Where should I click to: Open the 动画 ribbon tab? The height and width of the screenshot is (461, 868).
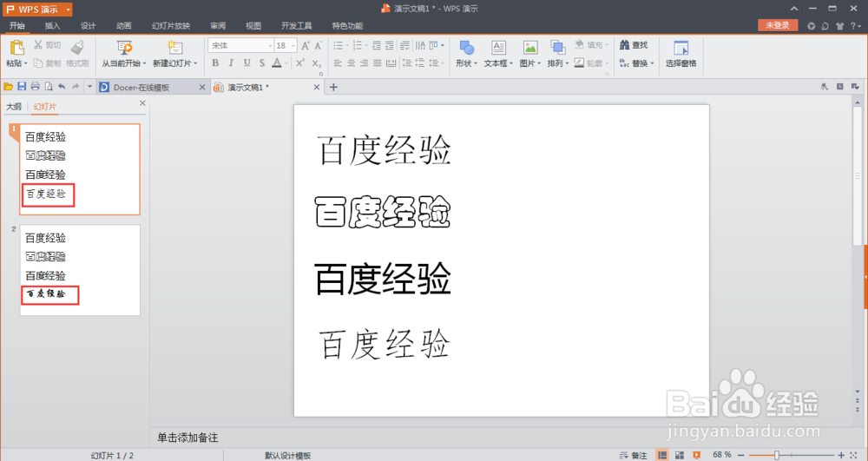(124, 25)
